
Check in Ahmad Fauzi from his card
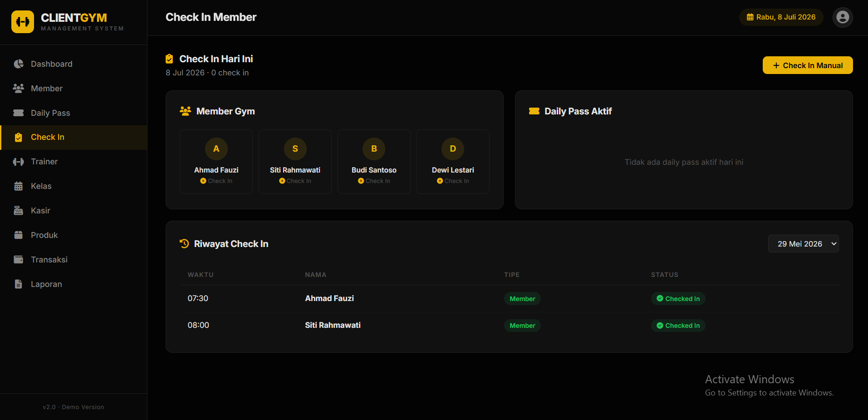(x=216, y=181)
